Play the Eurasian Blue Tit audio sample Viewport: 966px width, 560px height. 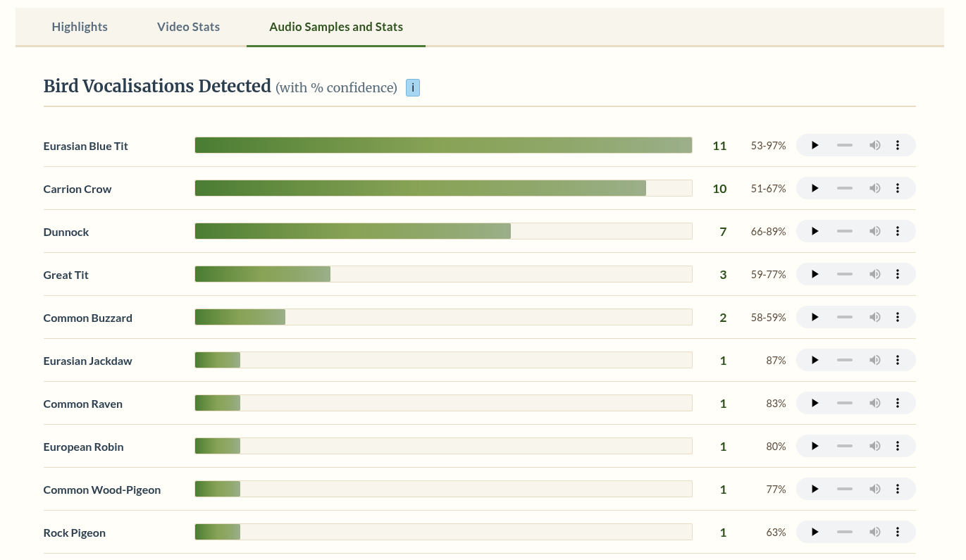[815, 145]
